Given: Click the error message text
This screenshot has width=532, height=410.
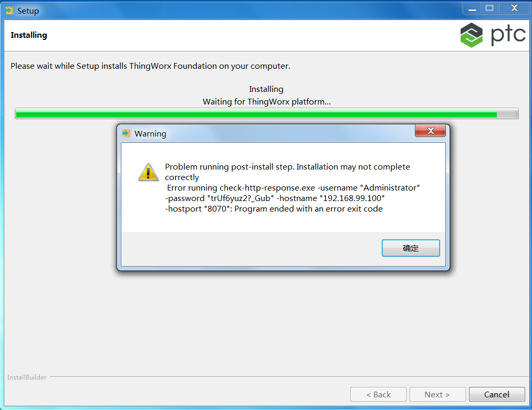Looking at the screenshot, I should click(x=292, y=187).
